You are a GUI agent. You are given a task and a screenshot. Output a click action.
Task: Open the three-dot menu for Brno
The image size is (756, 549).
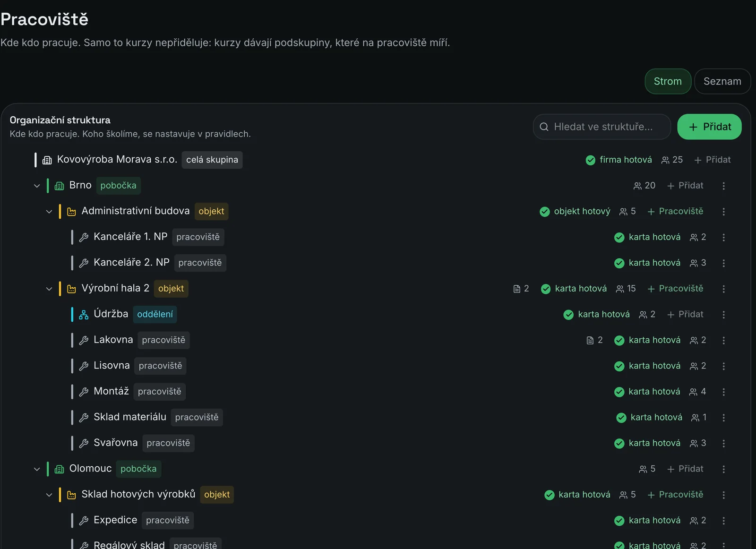(723, 186)
